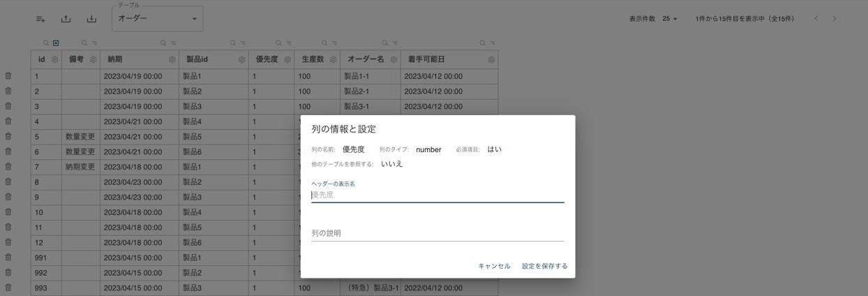Click the filter icon above the 備考 column
This screenshot has width=868, height=296.
pos(94,43)
